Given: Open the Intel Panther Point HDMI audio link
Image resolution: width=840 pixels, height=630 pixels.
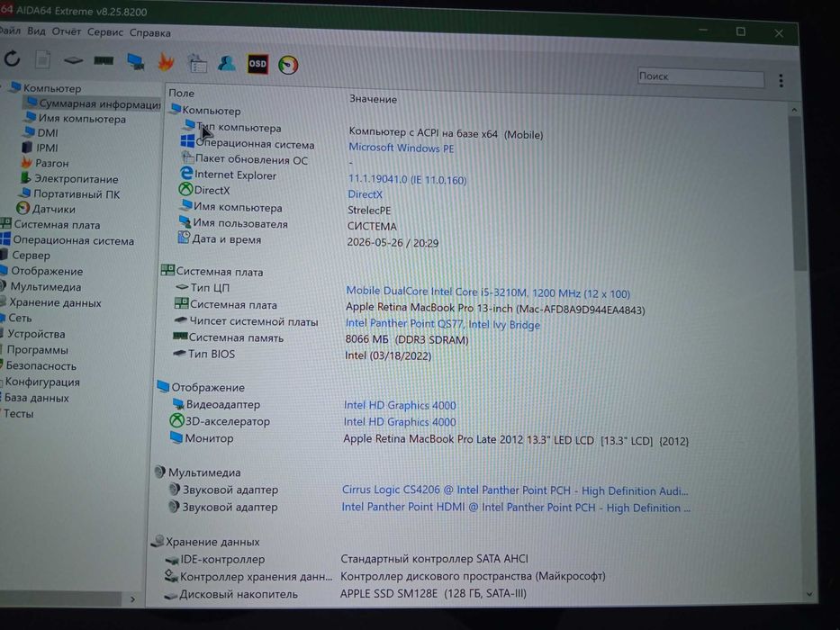Looking at the screenshot, I should click(x=516, y=508).
